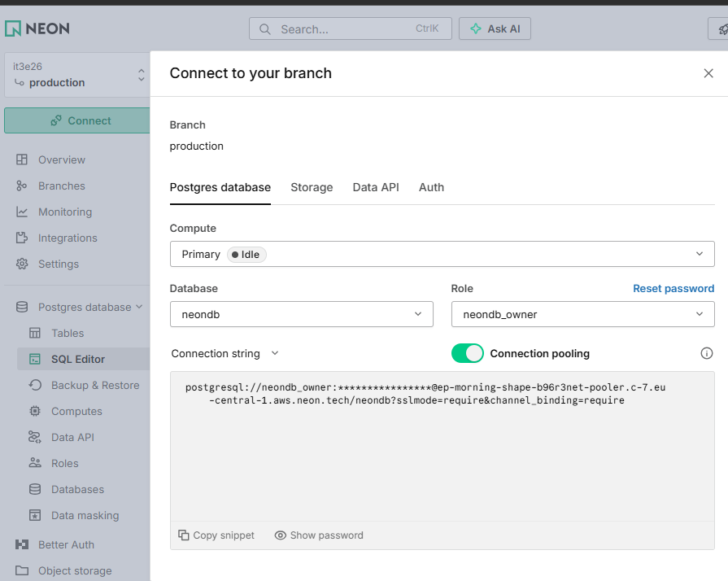Click the Branches icon in sidebar
This screenshot has height=581, width=728.
[x=22, y=186]
